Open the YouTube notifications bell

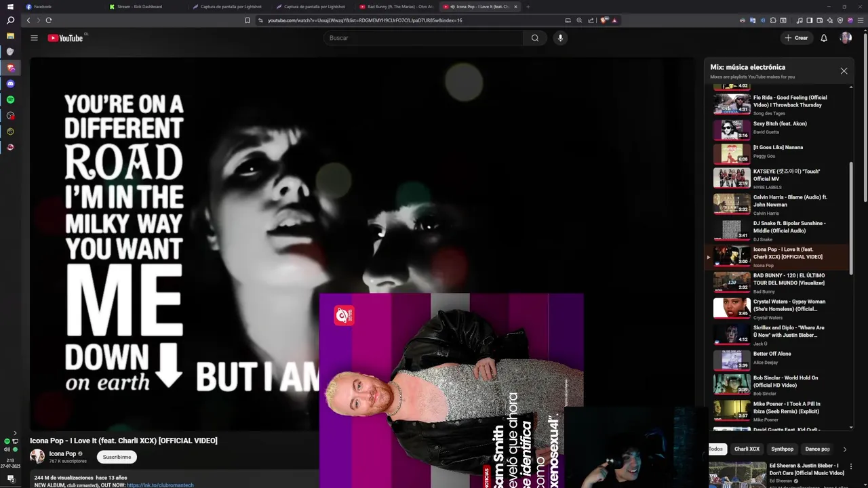pos(824,38)
